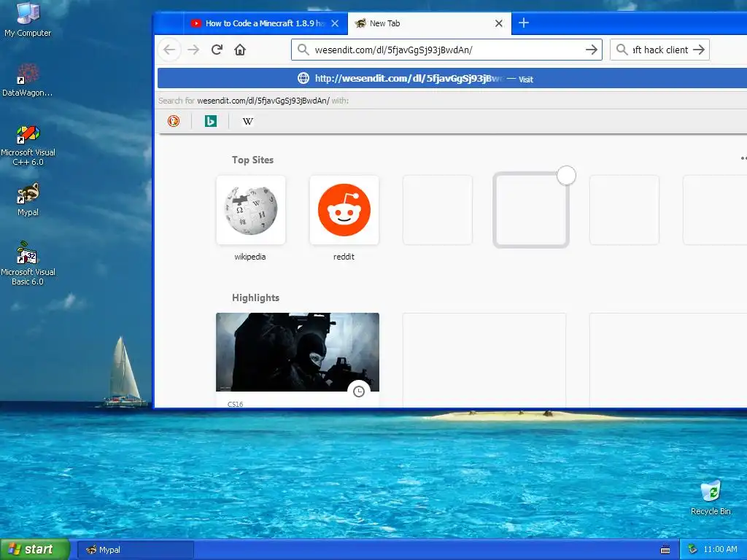Click the address bar URL field

[x=448, y=50]
